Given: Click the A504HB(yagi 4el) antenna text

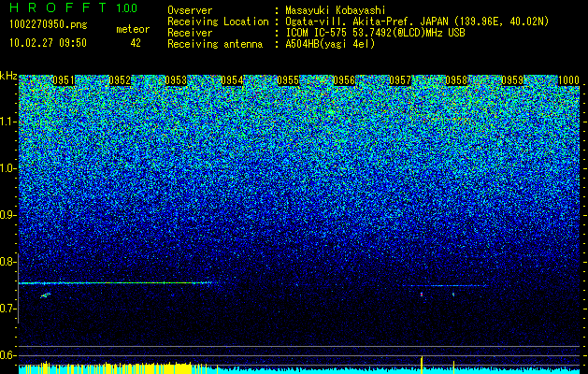Looking at the screenshot, I should coord(330,44).
